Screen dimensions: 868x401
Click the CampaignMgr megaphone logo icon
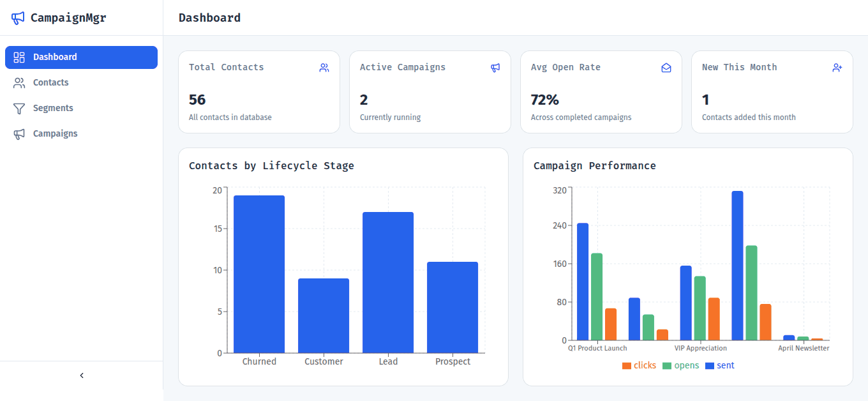[x=17, y=18]
